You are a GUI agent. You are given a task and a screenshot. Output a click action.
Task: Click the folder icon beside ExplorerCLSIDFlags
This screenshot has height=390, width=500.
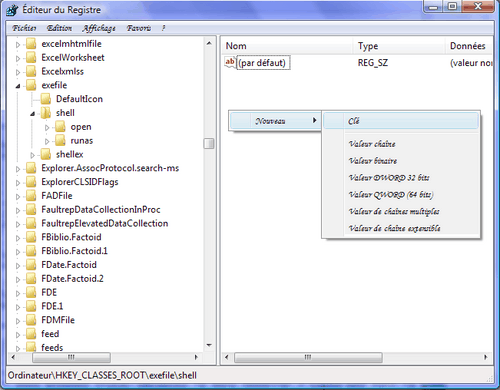pos(31,182)
